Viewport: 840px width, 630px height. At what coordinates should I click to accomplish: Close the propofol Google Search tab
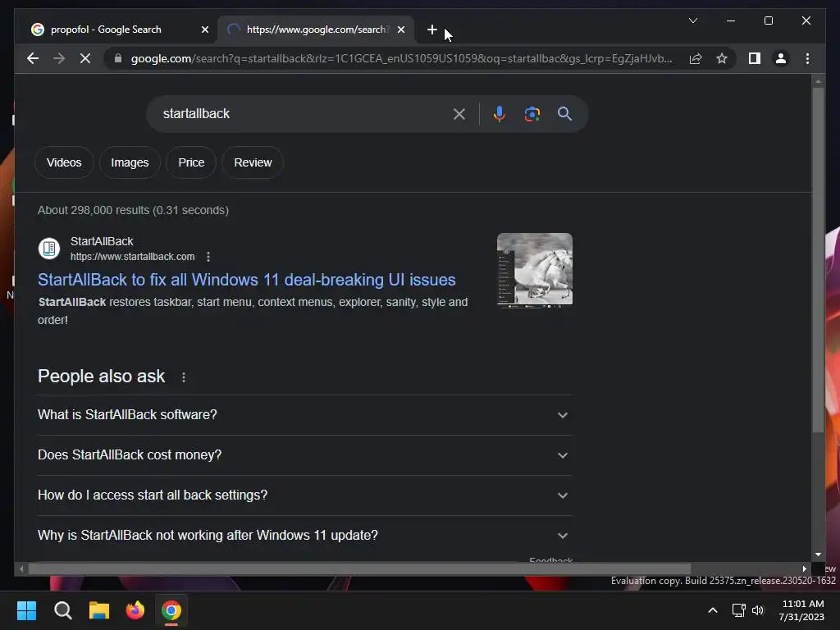(x=204, y=30)
